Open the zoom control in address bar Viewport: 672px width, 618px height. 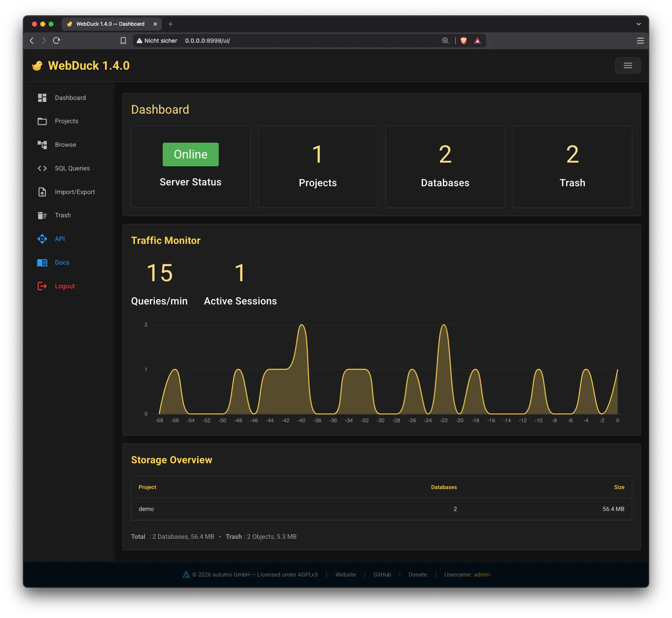click(x=445, y=41)
